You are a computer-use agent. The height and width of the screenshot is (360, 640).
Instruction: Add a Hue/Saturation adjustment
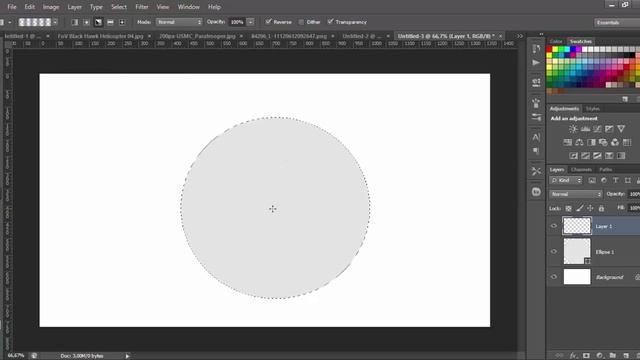[x=567, y=142]
